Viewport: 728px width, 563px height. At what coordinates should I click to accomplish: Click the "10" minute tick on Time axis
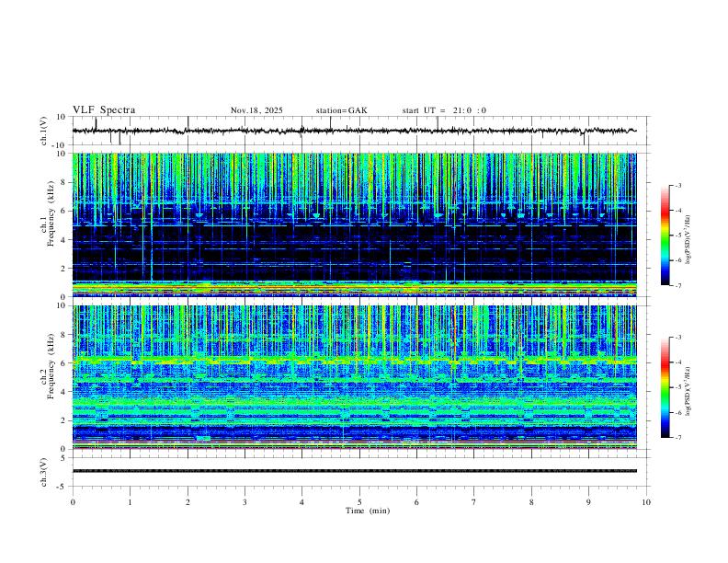point(646,502)
